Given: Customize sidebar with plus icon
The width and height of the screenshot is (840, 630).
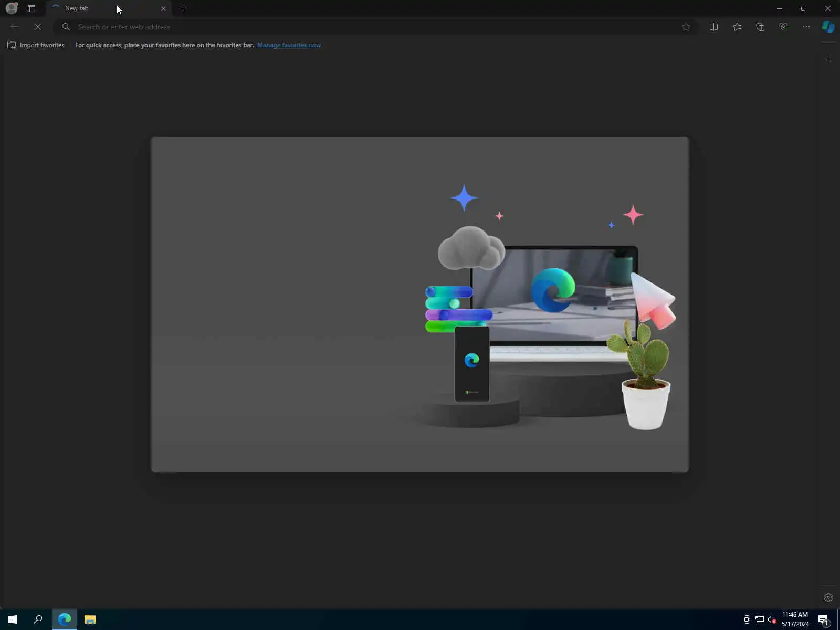Looking at the screenshot, I should click(828, 59).
